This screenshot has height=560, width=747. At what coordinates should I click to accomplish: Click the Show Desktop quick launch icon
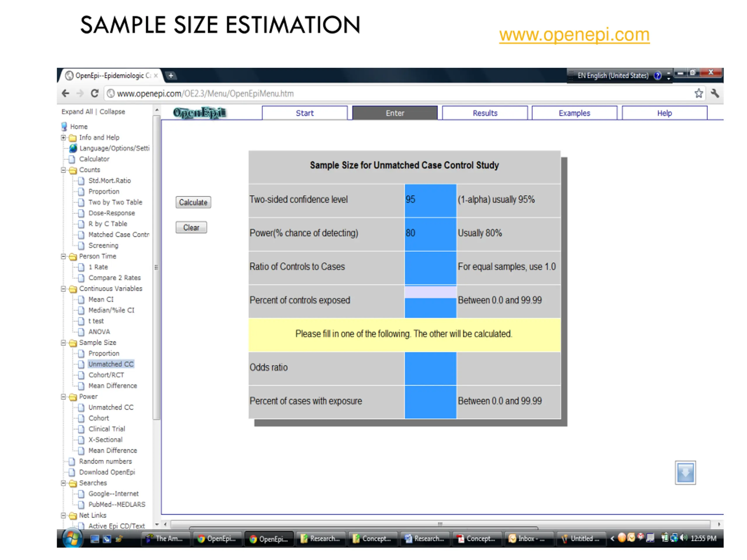(95, 539)
